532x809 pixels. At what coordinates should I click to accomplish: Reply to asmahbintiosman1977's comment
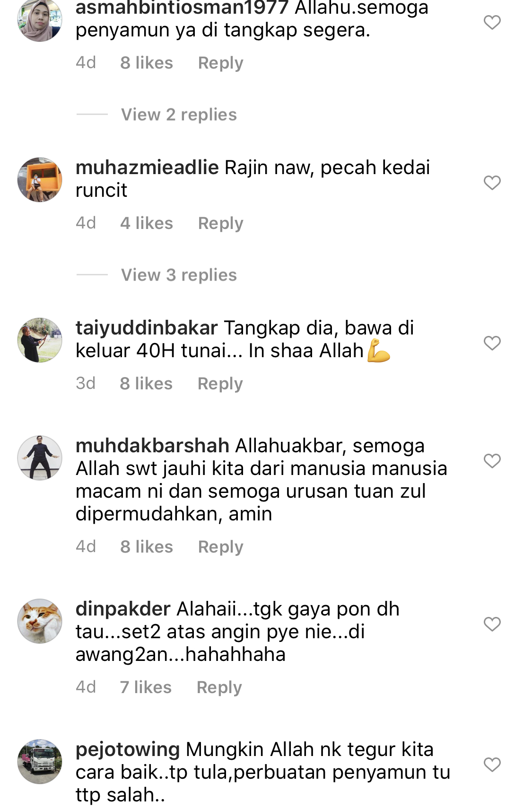click(220, 63)
